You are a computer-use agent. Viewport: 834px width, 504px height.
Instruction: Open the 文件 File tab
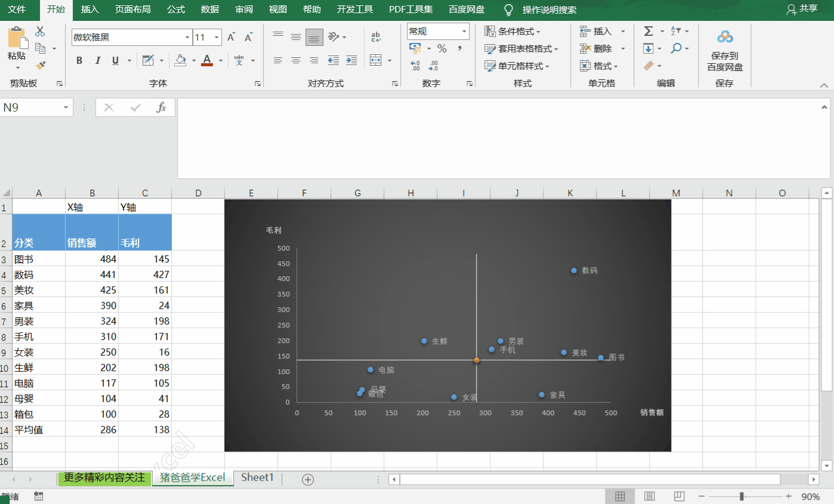click(x=17, y=10)
